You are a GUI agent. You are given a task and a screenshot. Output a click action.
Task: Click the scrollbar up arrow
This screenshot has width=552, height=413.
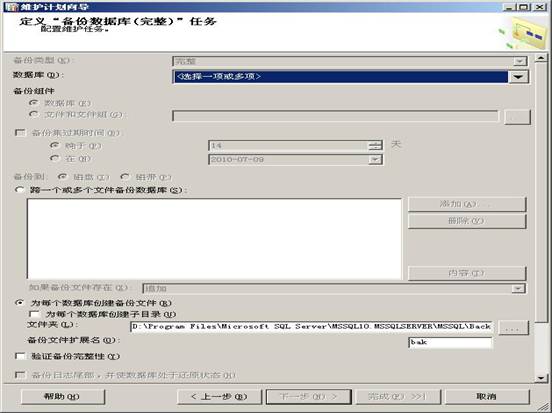[x=541, y=58]
